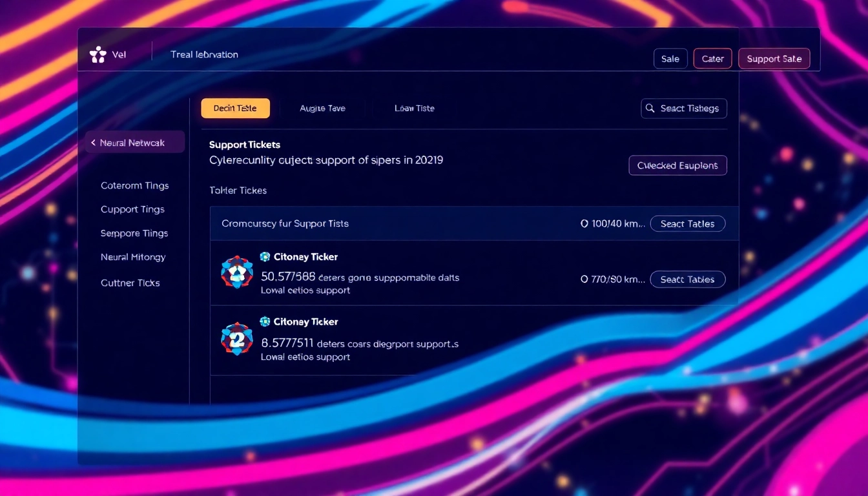This screenshot has height=496, width=868.
Task: Click the gem icon beside the first Citoney Ticker title
Action: coord(264,256)
